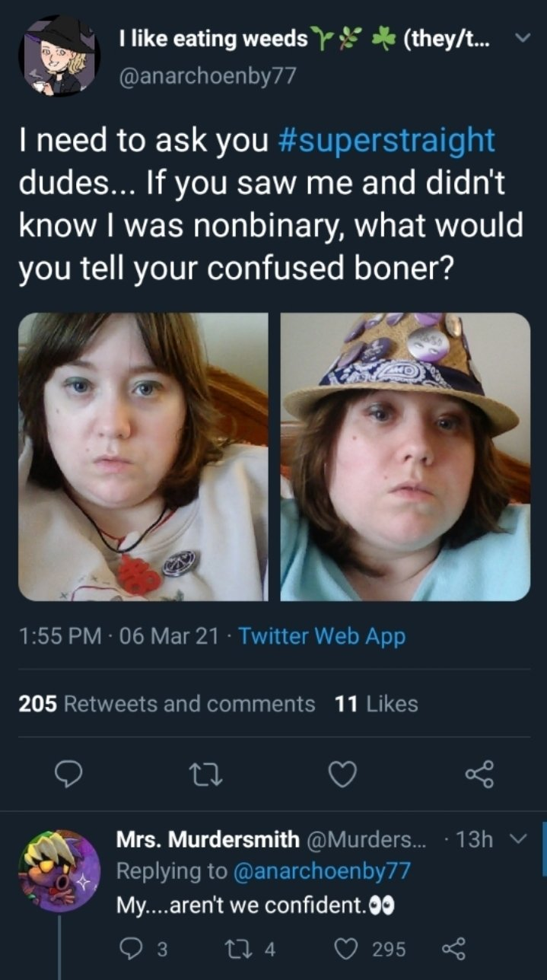View 205 Retweets and comments

coord(167,704)
